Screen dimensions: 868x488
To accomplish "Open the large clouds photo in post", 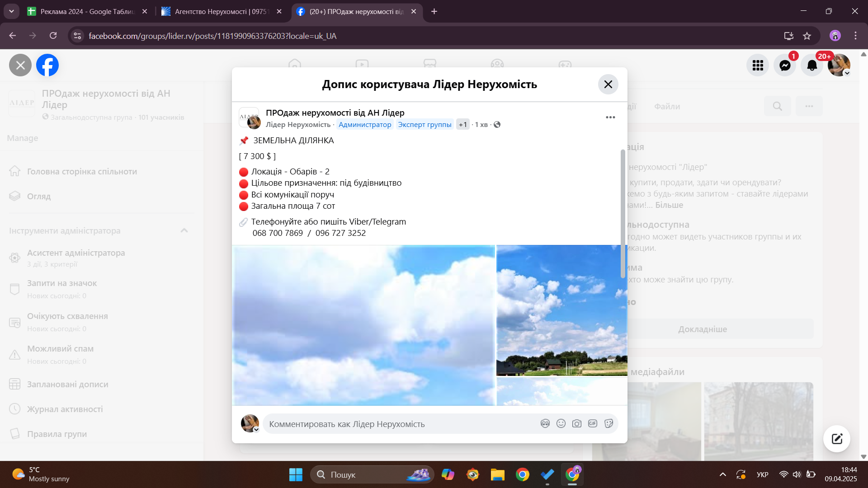I will tap(364, 325).
